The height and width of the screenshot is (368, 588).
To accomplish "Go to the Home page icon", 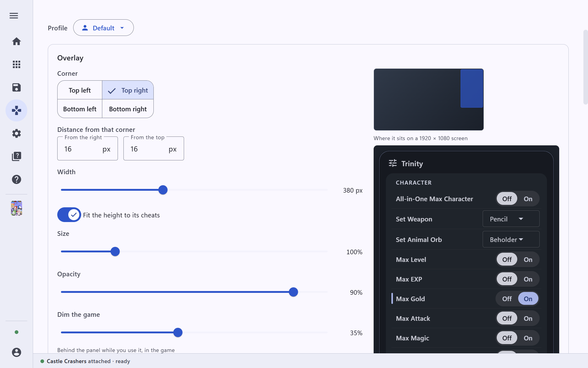I will coord(17,41).
